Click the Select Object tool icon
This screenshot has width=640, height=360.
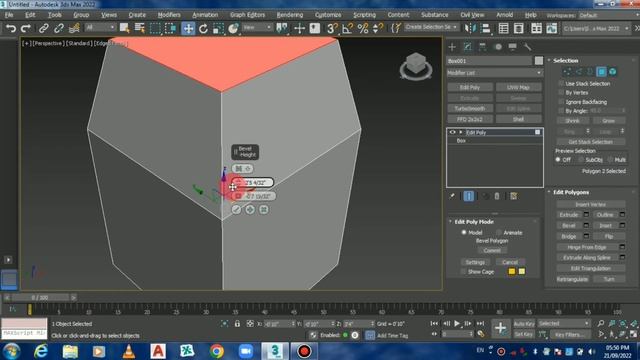tap(124, 28)
